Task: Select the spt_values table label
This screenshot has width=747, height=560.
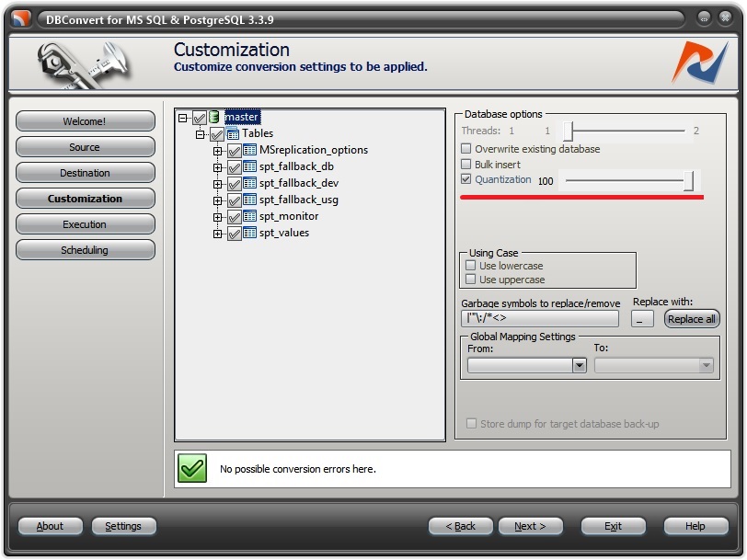Action: (284, 233)
